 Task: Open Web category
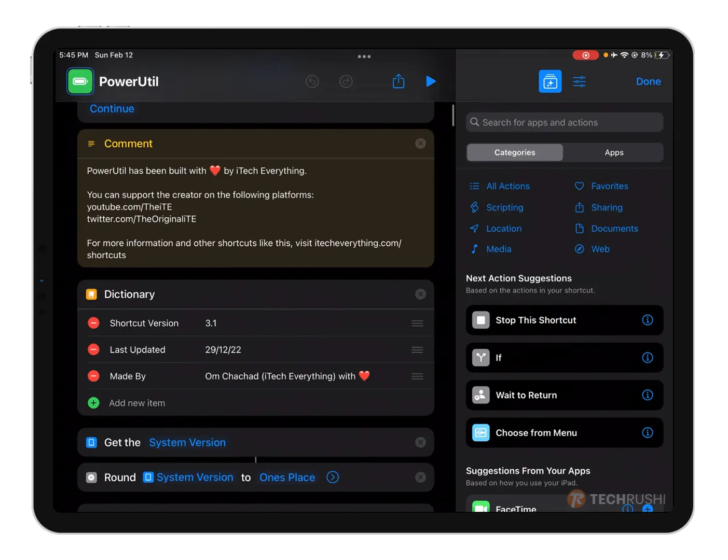coord(592,249)
